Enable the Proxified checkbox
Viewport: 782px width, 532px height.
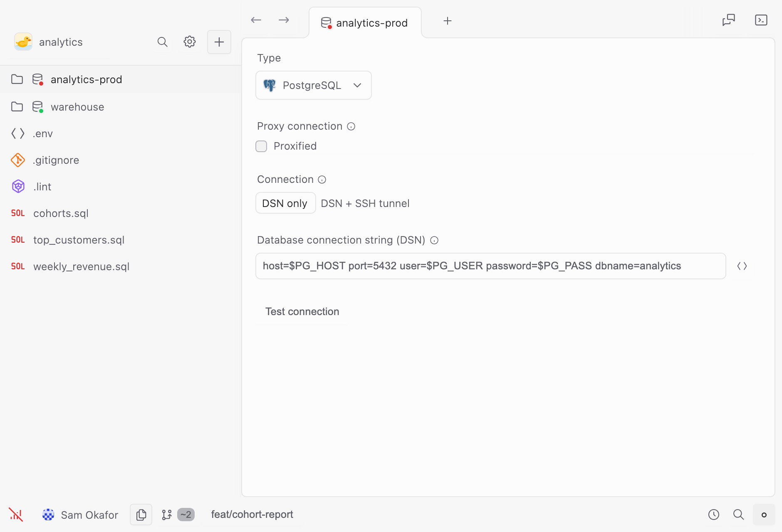click(261, 146)
